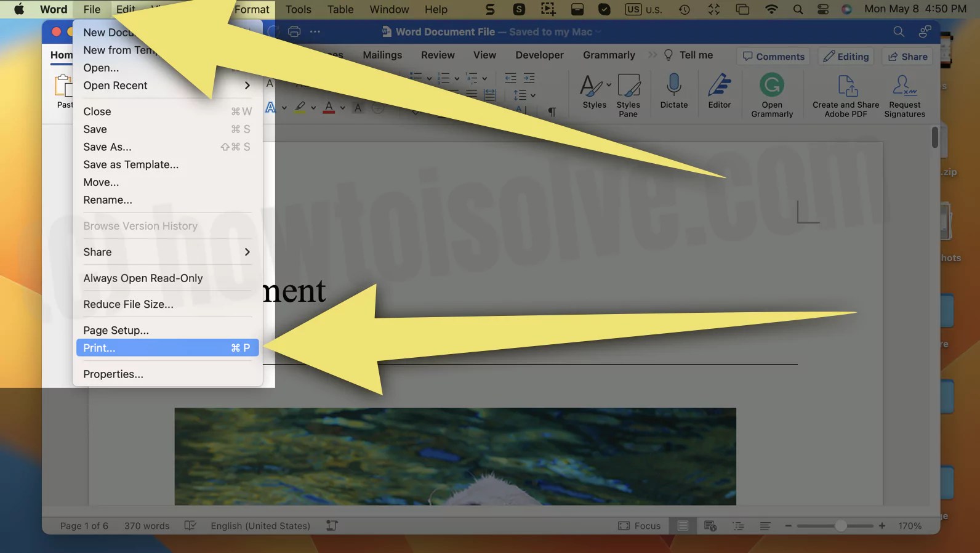Click the vertical document scrollbar

(934, 137)
